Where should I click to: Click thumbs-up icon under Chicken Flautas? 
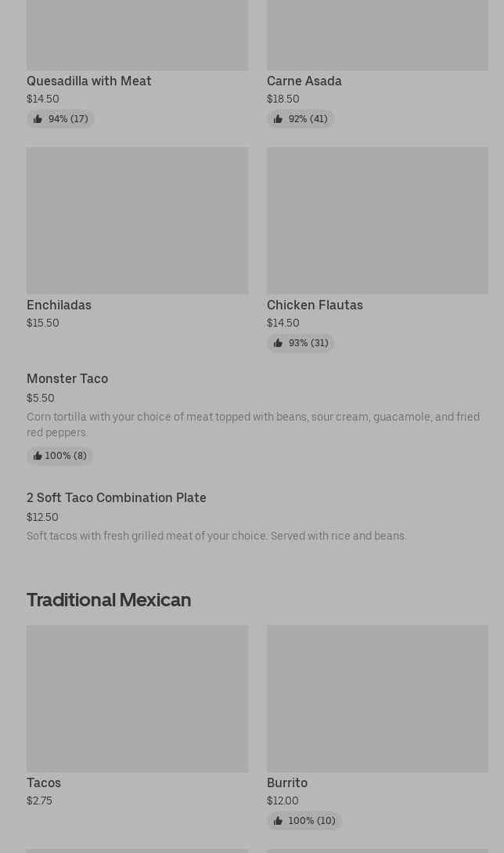(278, 343)
